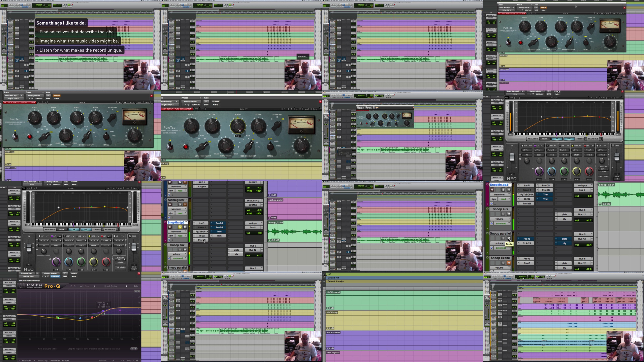Image resolution: width=644 pixels, height=362 pixels.
Task: Open the cashregister read automation mode dropdown
Action: 182,213
